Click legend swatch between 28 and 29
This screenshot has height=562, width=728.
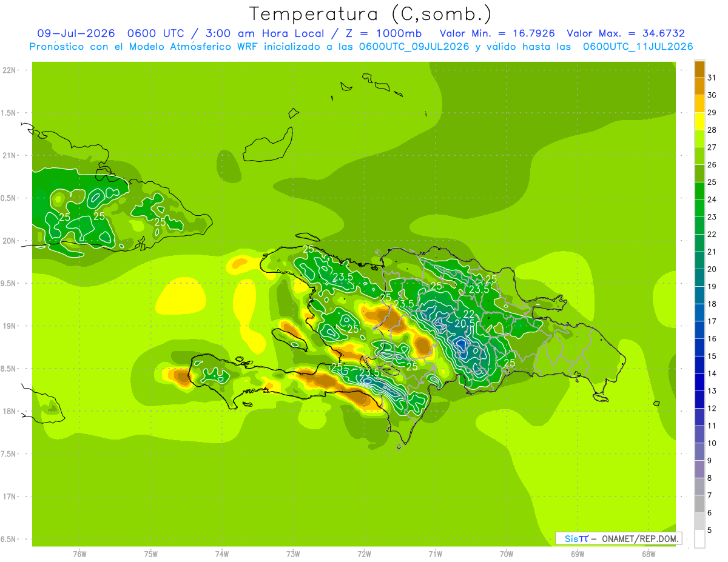point(699,121)
